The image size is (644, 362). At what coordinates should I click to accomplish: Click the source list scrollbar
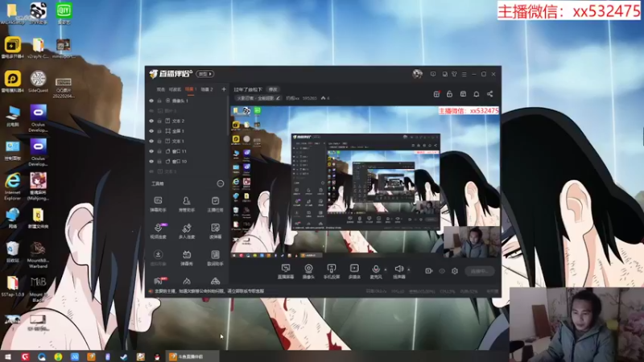pyautogui.click(x=228, y=117)
